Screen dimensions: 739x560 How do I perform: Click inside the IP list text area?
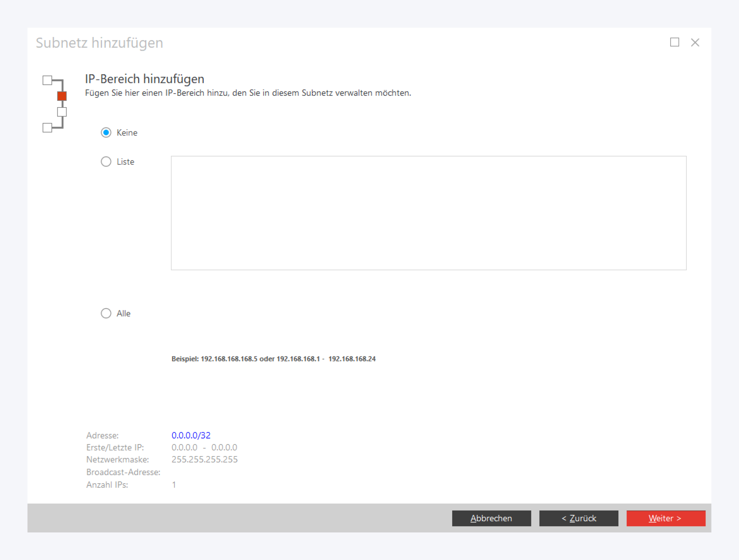pyautogui.click(x=428, y=213)
